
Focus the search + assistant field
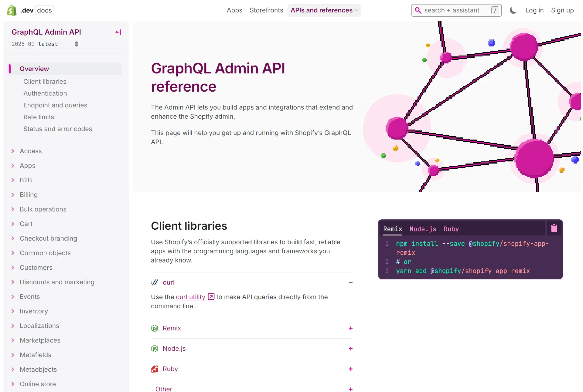[x=455, y=10]
